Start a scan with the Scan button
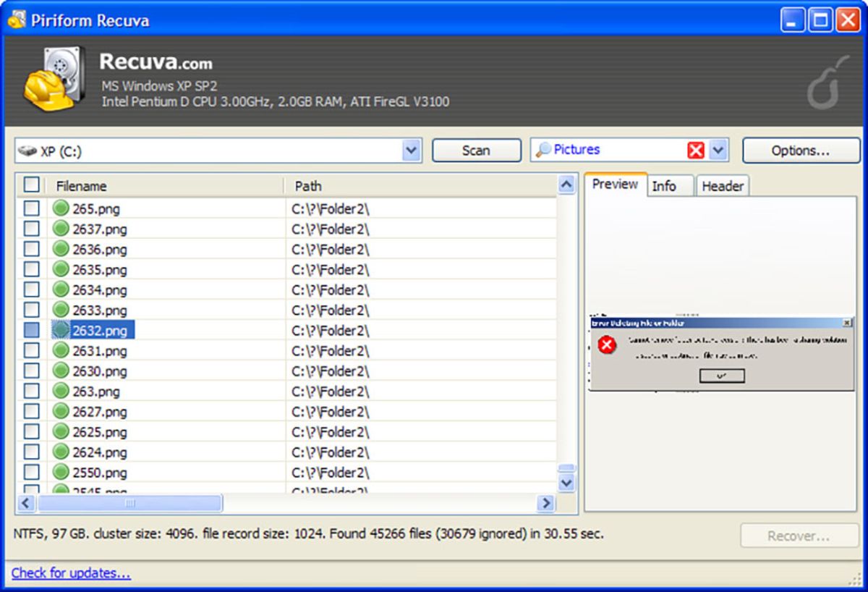This screenshot has width=868, height=592. [476, 151]
